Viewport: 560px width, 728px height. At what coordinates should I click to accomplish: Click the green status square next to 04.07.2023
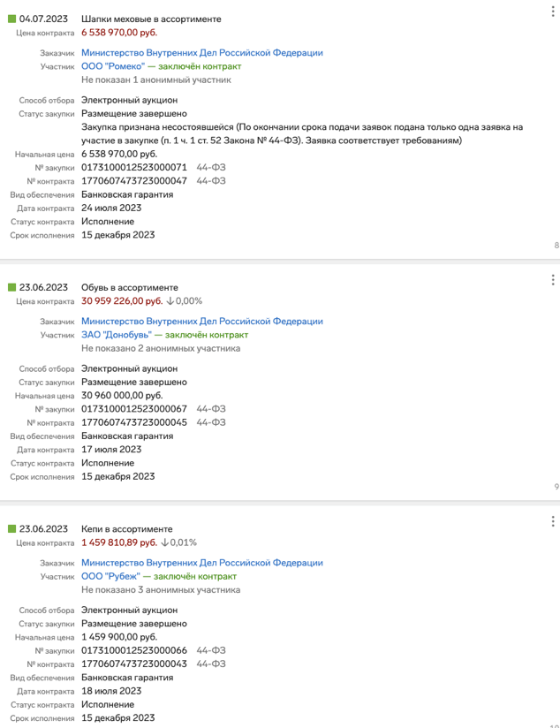[x=12, y=19]
